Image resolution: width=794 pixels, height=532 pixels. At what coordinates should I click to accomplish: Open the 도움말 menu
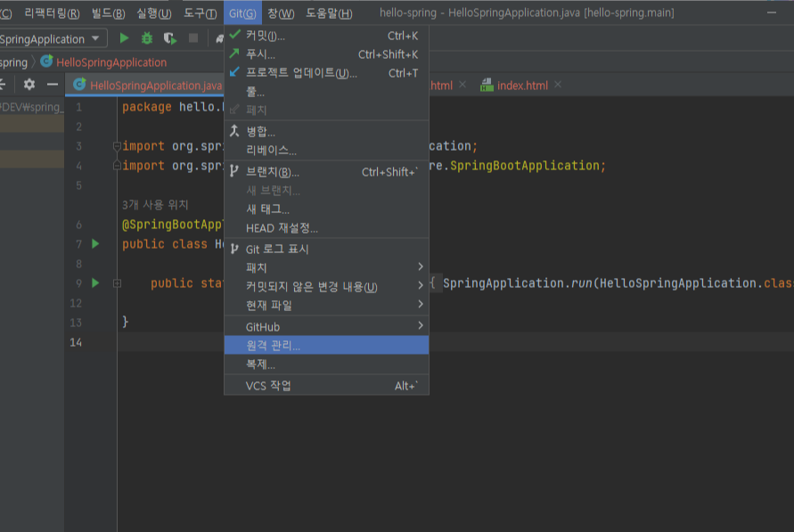(x=329, y=13)
